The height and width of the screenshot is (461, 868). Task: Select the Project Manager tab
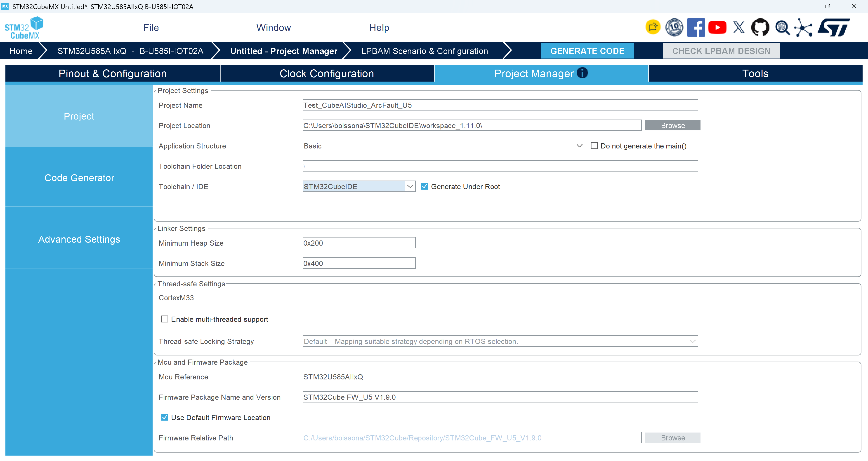tap(541, 73)
